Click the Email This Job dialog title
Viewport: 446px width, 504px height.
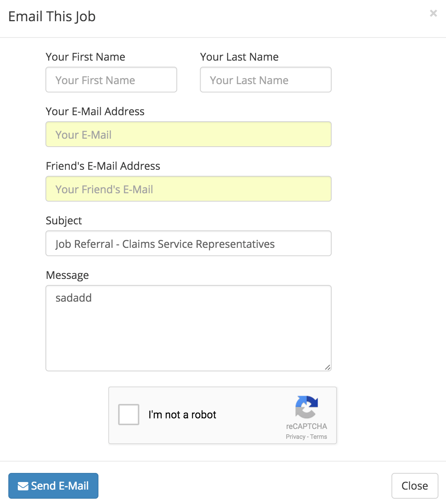(x=52, y=17)
